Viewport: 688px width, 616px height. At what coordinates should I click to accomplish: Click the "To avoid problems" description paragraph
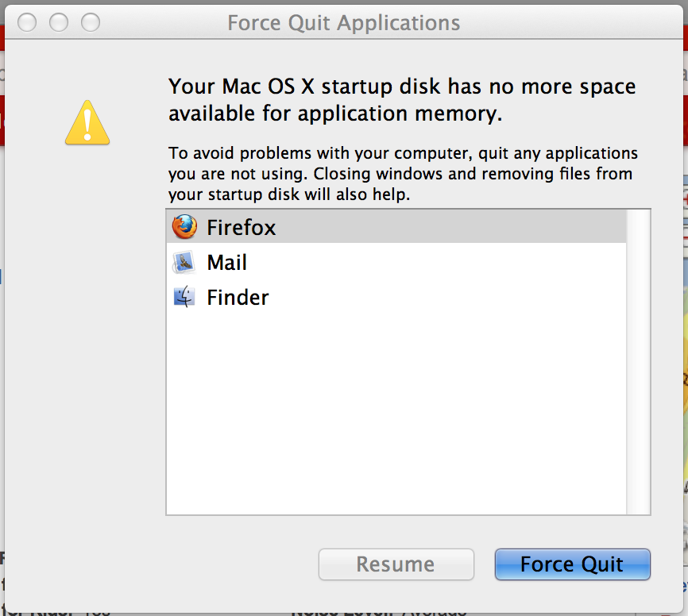click(x=403, y=173)
